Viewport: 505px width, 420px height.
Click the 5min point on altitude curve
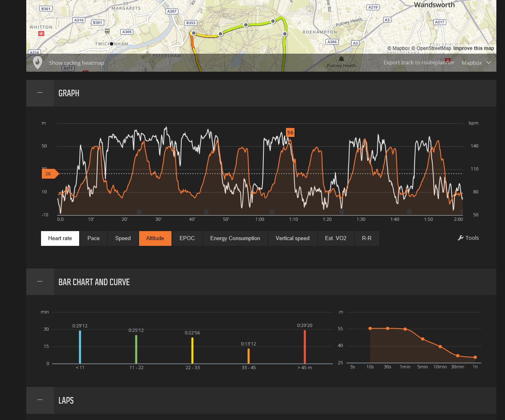click(x=423, y=339)
